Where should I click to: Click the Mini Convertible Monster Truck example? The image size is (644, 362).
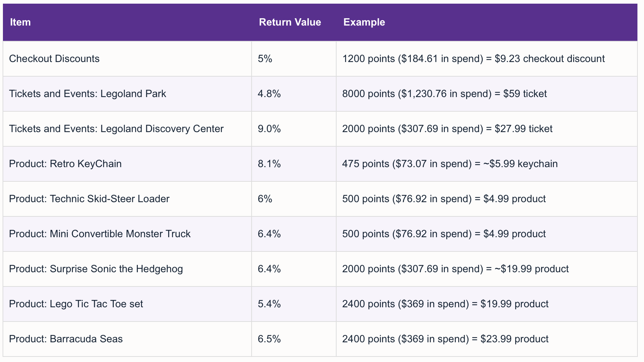[444, 234]
